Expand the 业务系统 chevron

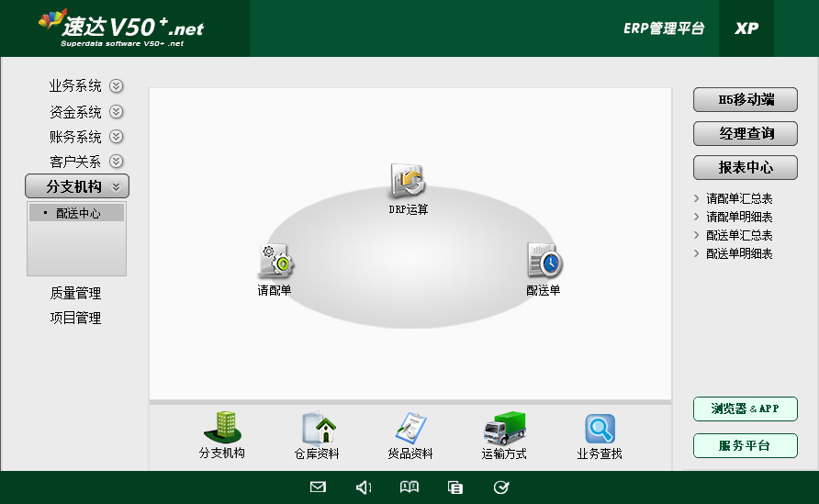pyautogui.click(x=116, y=85)
